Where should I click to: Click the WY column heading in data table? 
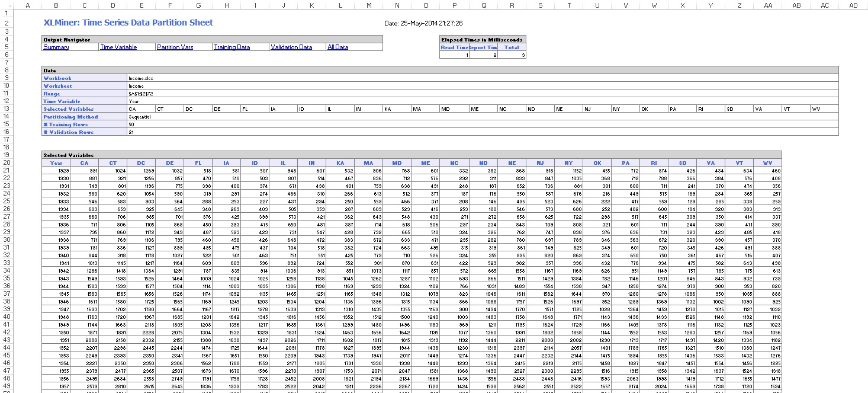[x=767, y=163]
